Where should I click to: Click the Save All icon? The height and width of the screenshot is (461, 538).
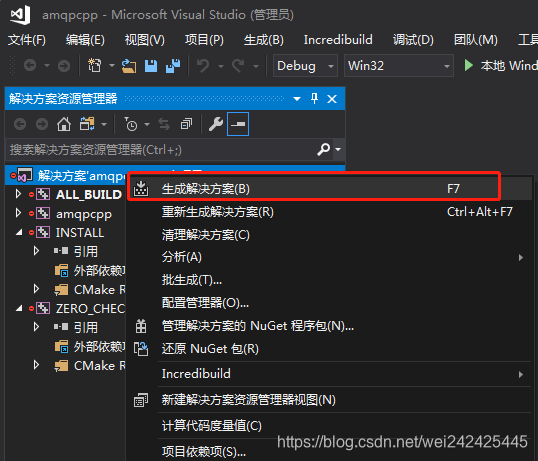pos(173,66)
